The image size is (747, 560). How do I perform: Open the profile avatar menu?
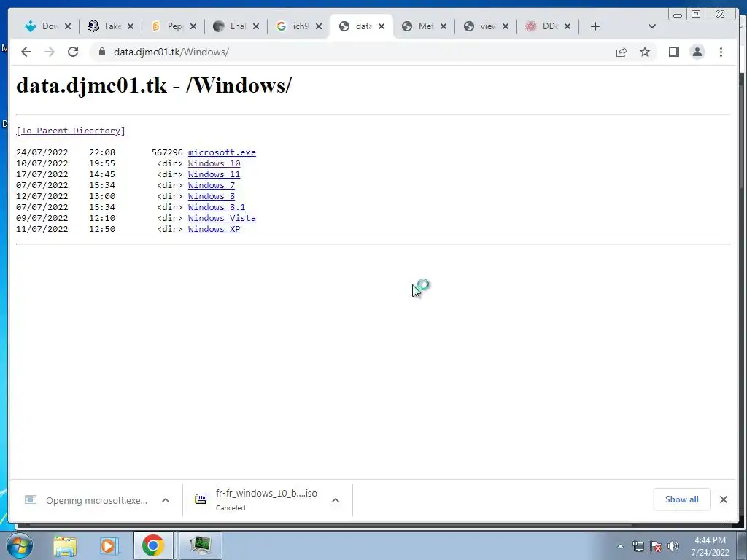click(x=697, y=52)
